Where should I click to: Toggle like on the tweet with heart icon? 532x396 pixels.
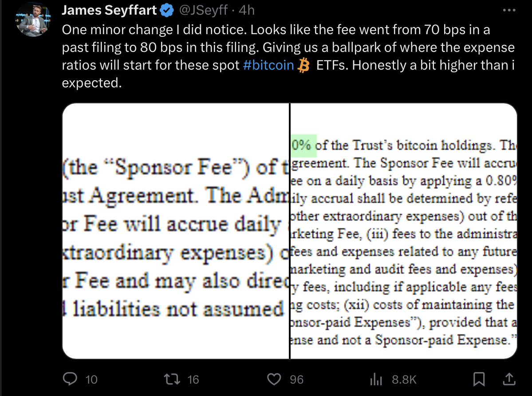(276, 379)
